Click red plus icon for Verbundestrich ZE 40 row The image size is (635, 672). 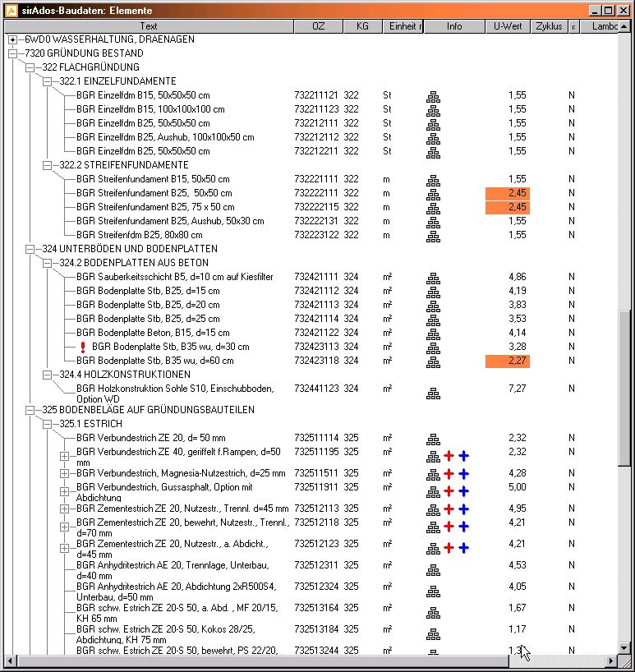(x=449, y=456)
